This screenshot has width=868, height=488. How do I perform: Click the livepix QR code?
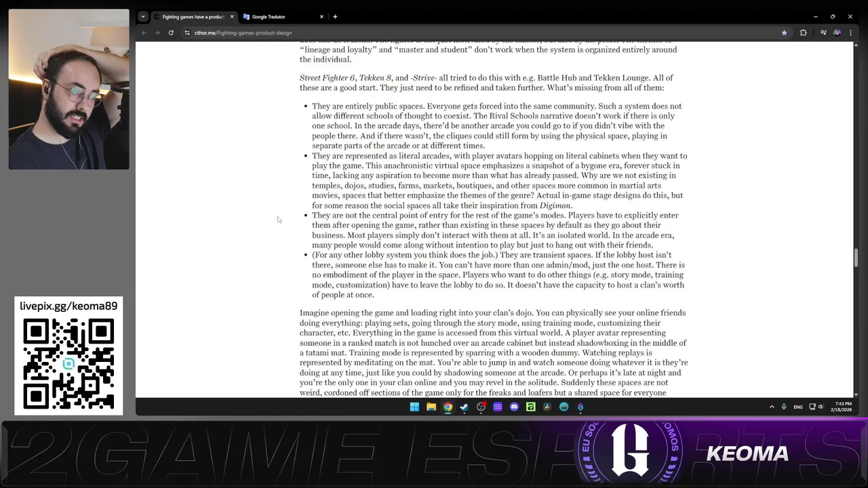click(68, 364)
